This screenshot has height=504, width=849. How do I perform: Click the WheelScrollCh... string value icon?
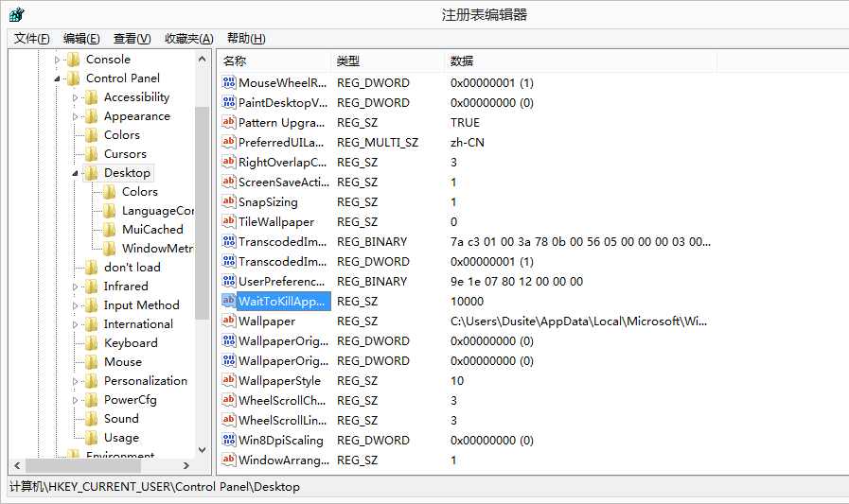pyautogui.click(x=228, y=401)
